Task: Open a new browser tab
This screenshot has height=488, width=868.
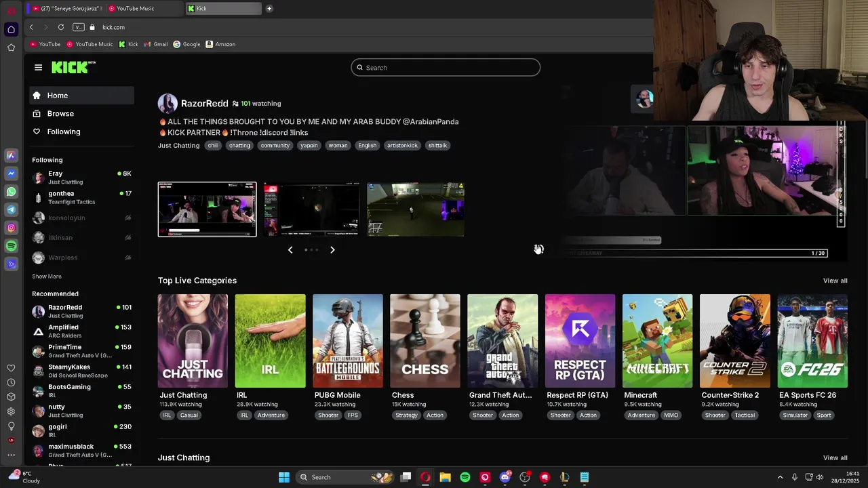Action: pos(269,9)
